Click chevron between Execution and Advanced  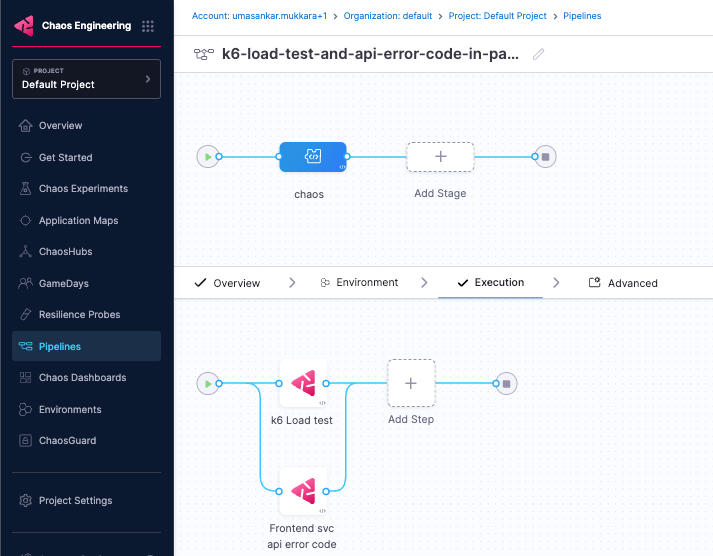pyautogui.click(x=556, y=283)
